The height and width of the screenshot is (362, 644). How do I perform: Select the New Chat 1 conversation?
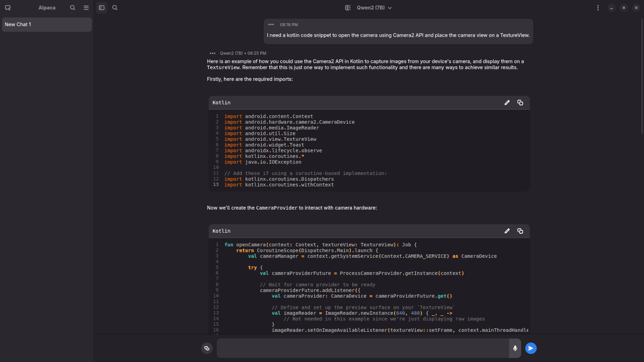click(47, 25)
